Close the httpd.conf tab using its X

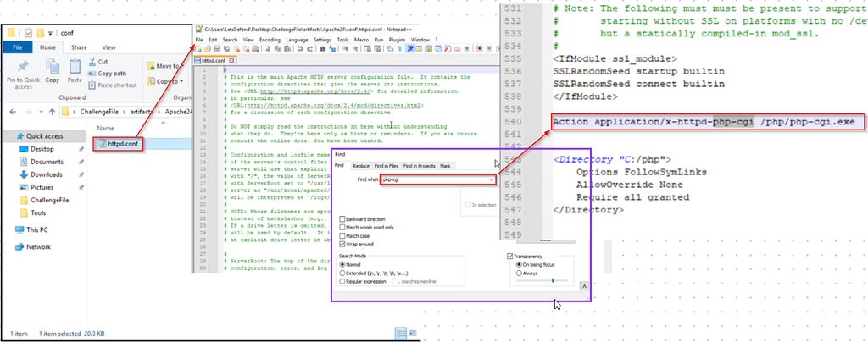pos(231,60)
